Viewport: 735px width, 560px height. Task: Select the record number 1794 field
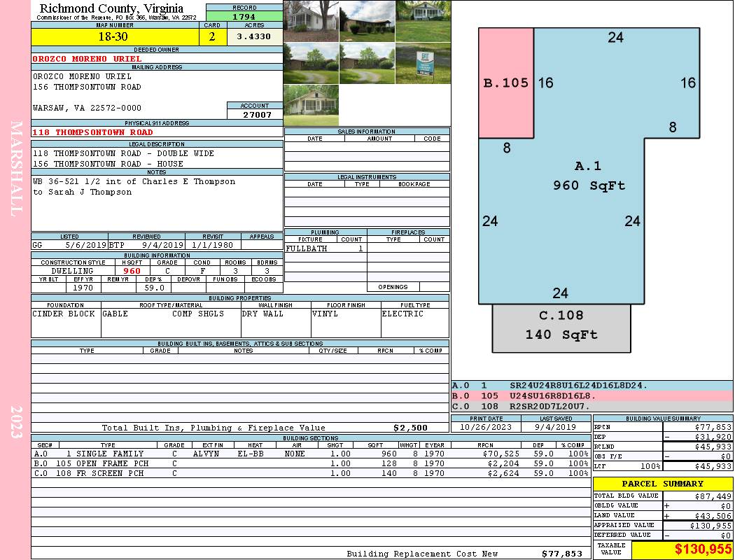(244, 16)
